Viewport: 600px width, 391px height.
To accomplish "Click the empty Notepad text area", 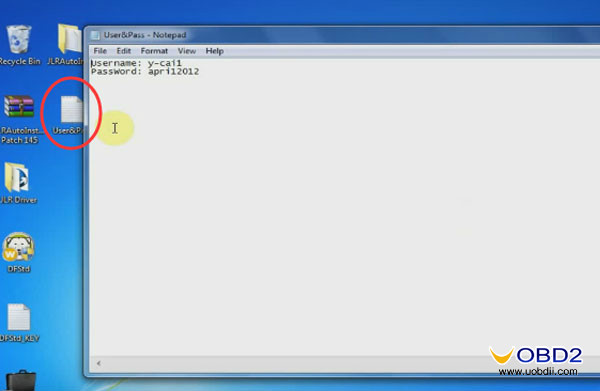I will coord(344,214).
